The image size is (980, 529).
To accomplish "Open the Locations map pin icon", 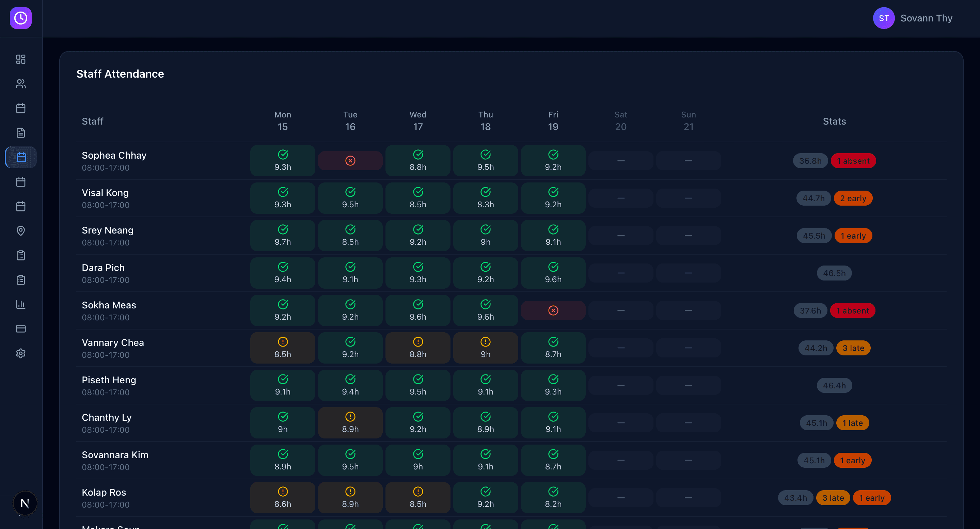I will pos(20,231).
